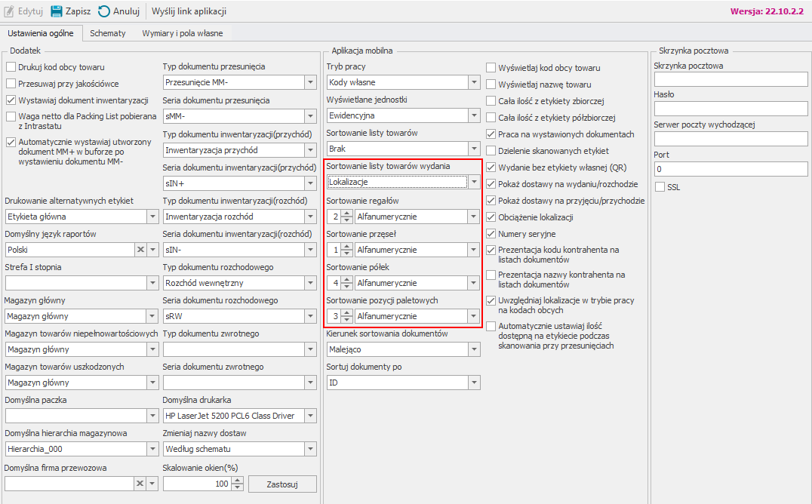Viewport: 812px width, 504px height.
Task: Click the Anuluj undo icon
Action: [x=104, y=11]
